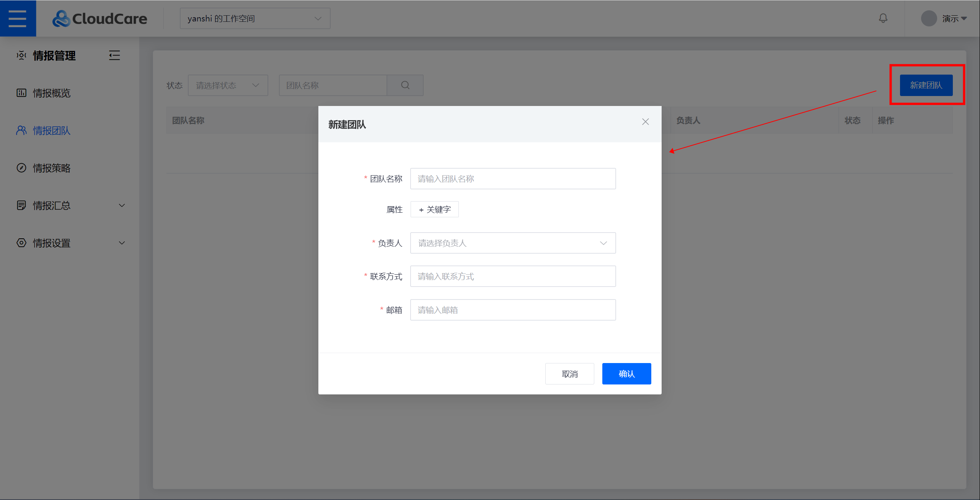Click the 情报策略 compass icon
Image resolution: width=980 pixels, height=500 pixels.
21,168
